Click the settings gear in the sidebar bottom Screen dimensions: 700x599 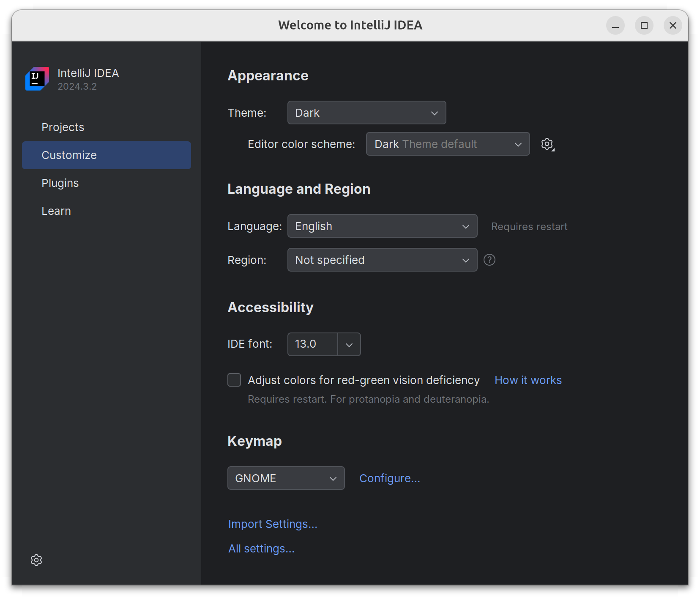[36, 560]
